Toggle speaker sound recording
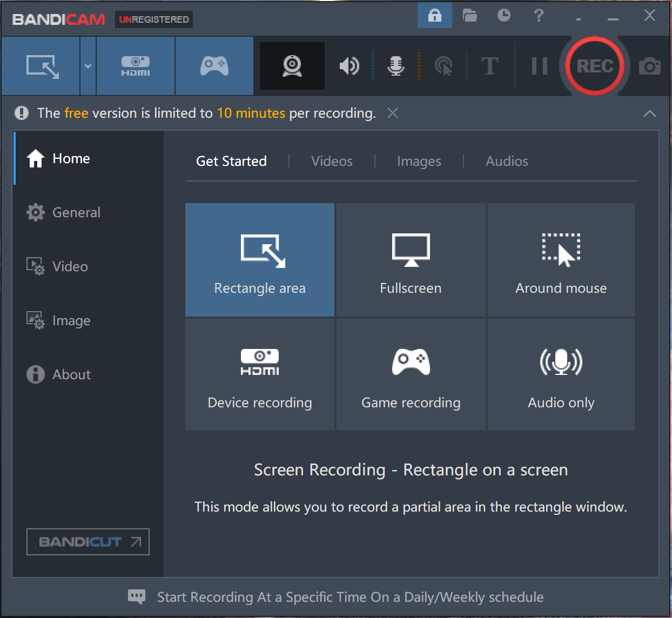Viewport: 672px width, 618px height. point(349,66)
